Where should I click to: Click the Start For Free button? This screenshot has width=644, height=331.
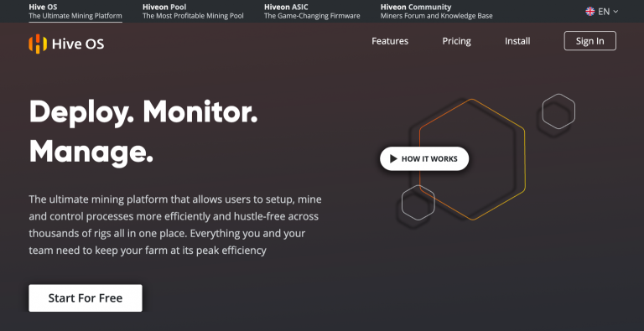86,298
